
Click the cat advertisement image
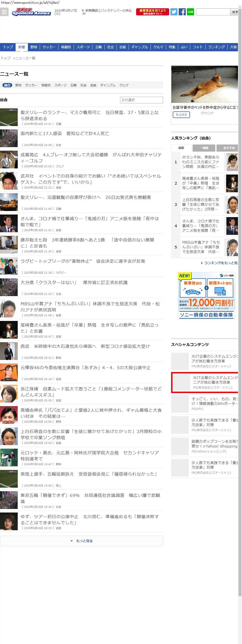204,84
